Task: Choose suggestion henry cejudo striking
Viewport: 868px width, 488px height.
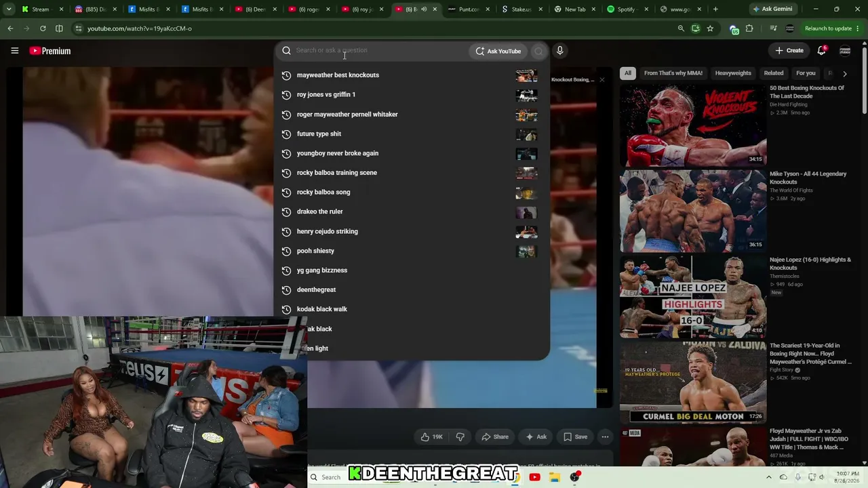Action: (x=411, y=231)
